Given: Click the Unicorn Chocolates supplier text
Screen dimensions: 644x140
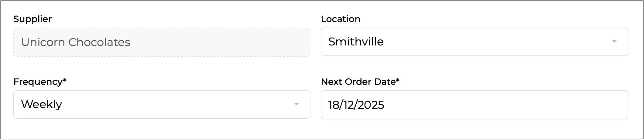Looking at the screenshot, I should tap(76, 42).
